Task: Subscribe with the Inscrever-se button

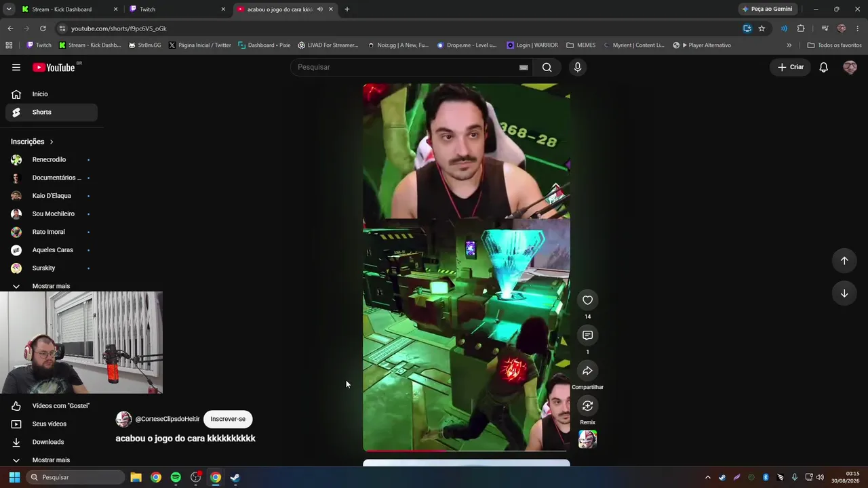Action: pos(228,419)
